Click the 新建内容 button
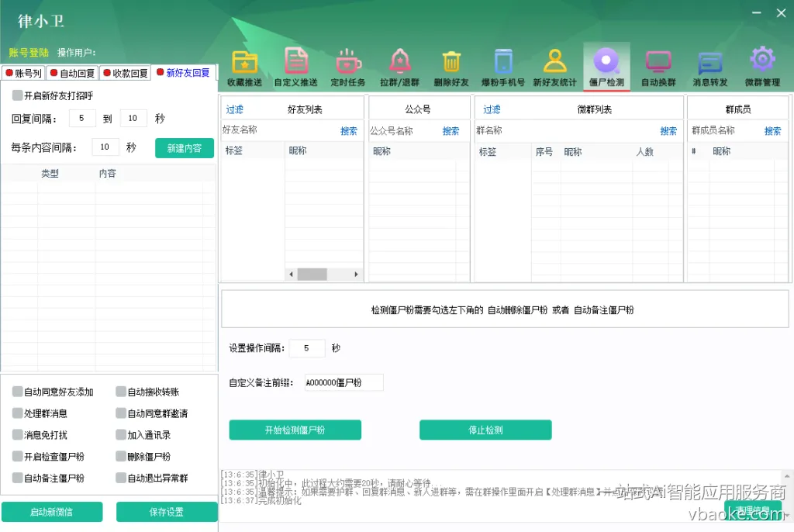This screenshot has width=794, height=532. point(185,148)
